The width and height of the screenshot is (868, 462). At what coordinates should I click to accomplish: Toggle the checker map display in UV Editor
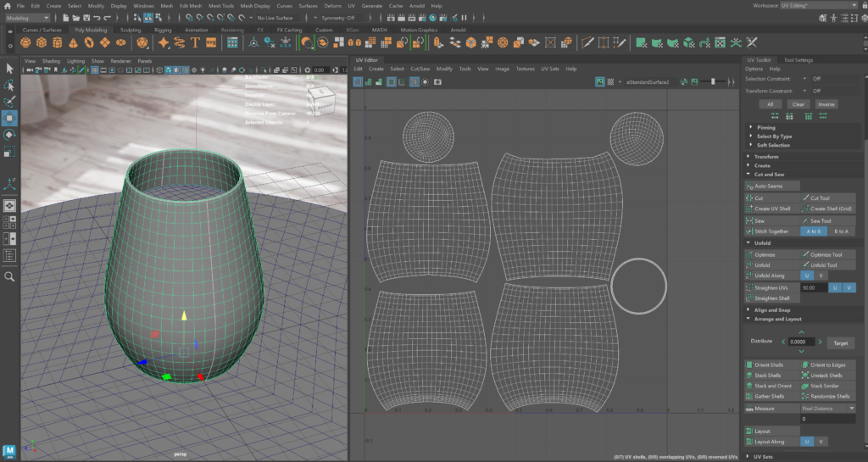pos(610,82)
